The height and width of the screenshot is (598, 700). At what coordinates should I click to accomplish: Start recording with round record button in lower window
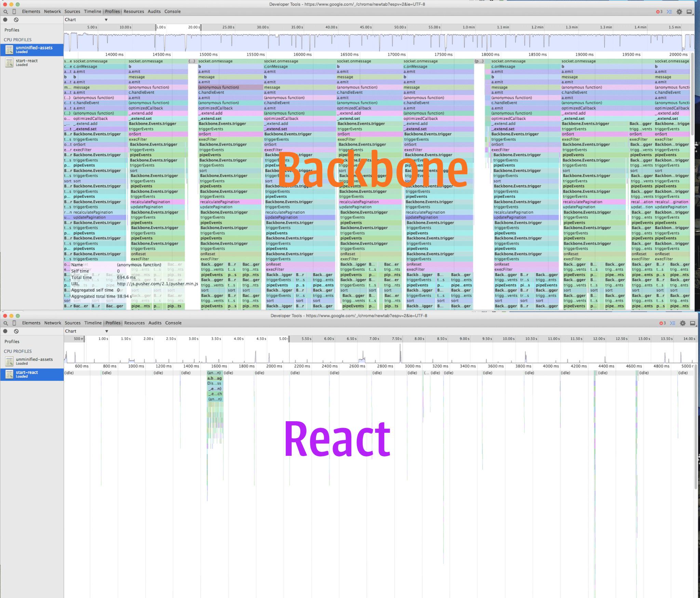point(5,331)
